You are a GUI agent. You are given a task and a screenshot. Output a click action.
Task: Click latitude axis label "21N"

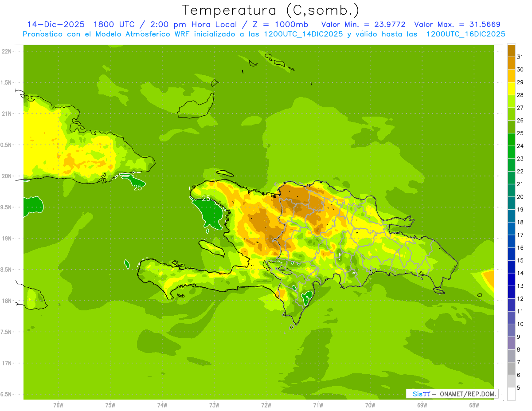[7, 114]
